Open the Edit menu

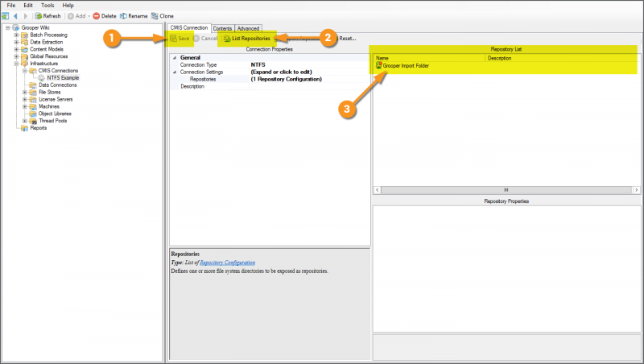coord(28,6)
